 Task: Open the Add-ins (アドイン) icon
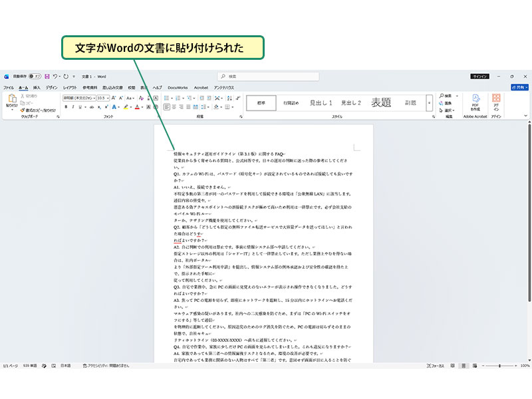click(496, 102)
